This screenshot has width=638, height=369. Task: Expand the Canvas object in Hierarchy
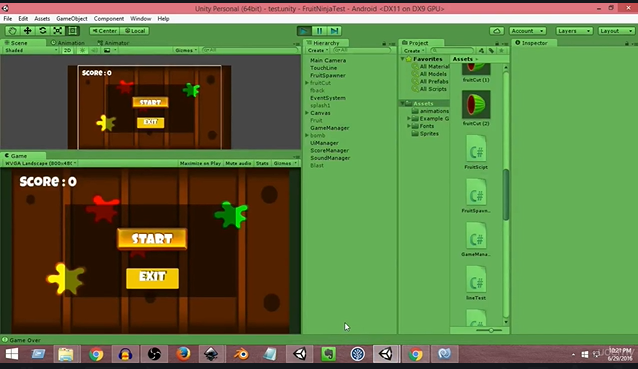point(307,113)
